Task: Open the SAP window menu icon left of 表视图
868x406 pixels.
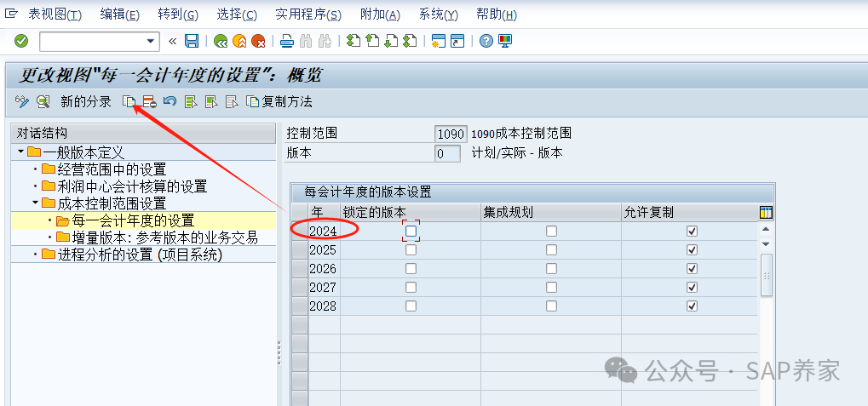Action: (11, 14)
